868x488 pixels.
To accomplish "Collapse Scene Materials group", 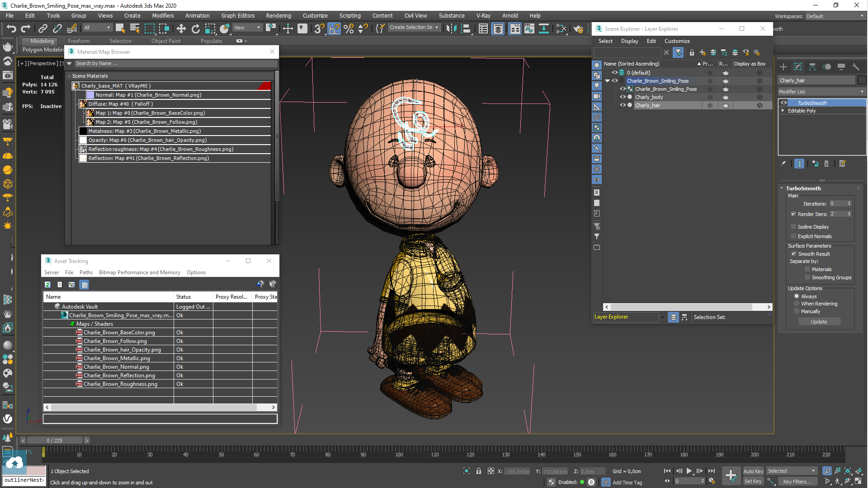I will pos(69,76).
